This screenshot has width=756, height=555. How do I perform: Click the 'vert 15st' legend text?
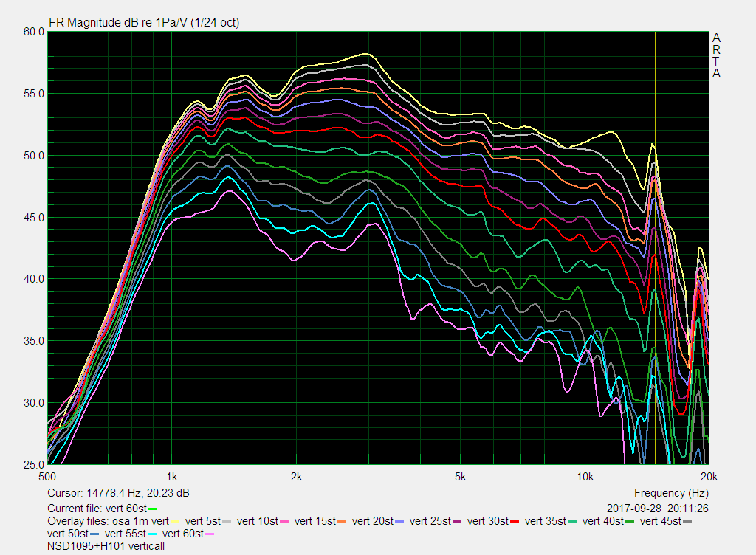tap(315, 521)
